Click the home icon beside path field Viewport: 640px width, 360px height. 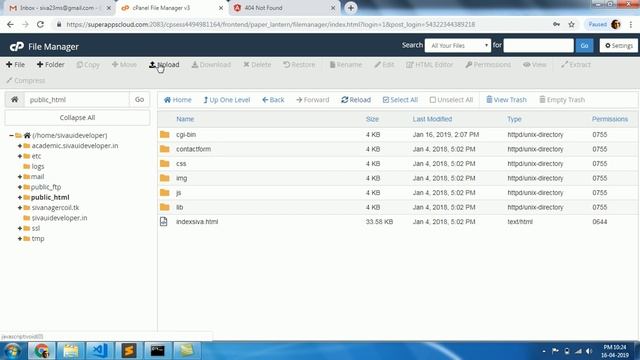coord(15,99)
